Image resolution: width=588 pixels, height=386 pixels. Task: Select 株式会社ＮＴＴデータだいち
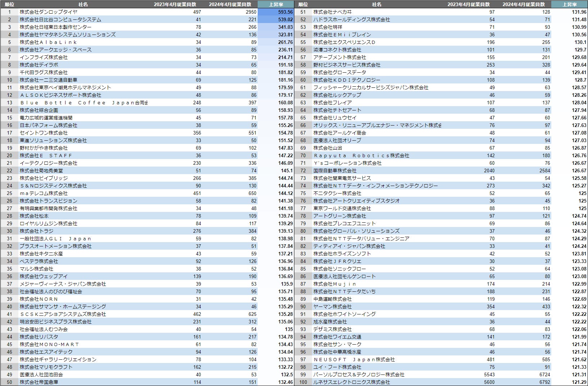[344, 291]
